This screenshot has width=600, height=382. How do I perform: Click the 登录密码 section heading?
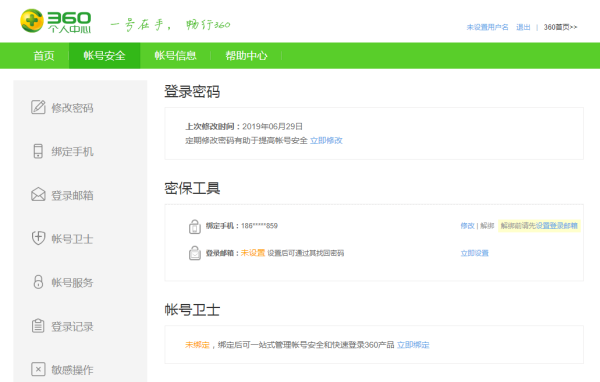pos(192,91)
